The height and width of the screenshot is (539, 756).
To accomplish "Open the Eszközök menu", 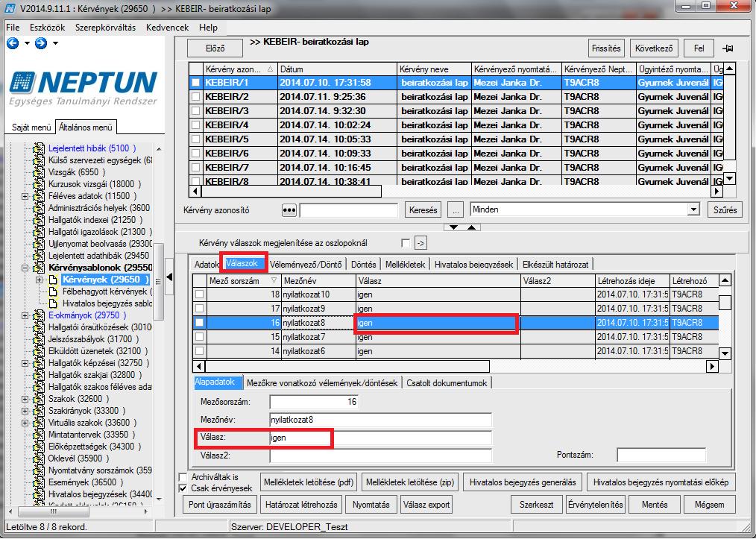I will click(x=47, y=28).
